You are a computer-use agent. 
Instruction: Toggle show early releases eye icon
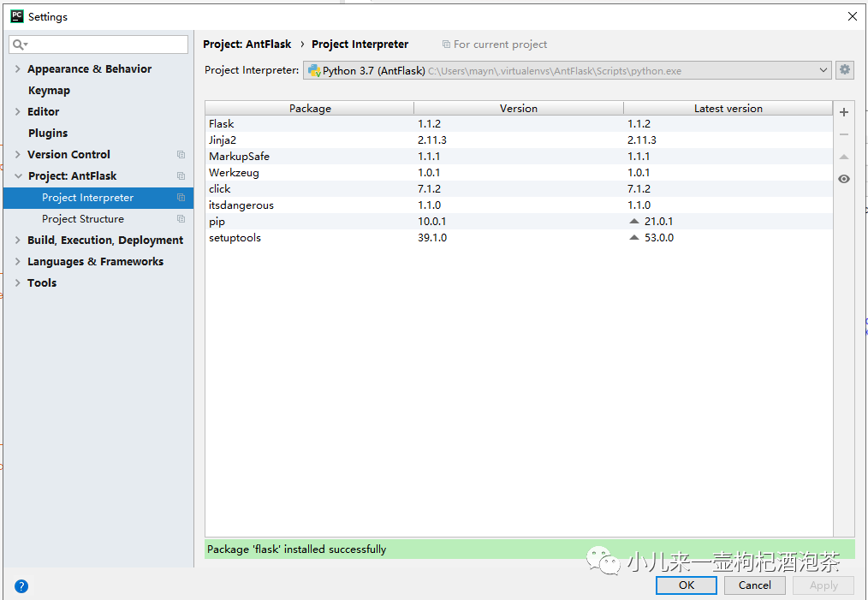coord(844,179)
